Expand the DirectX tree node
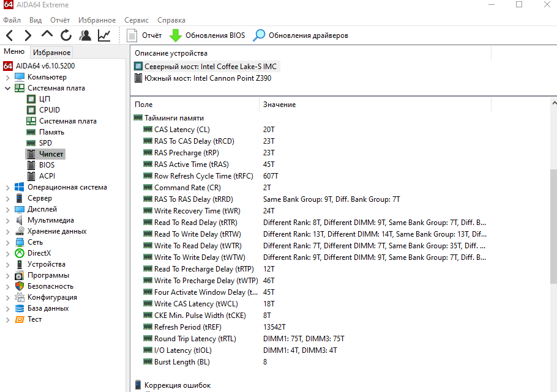The height and width of the screenshot is (392, 557). coord(7,253)
